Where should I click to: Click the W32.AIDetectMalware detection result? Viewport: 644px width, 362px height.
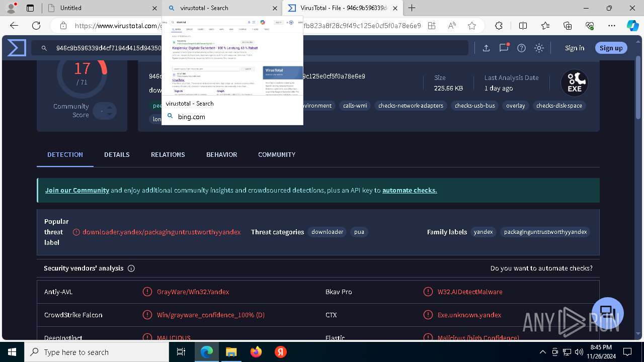[x=470, y=292]
